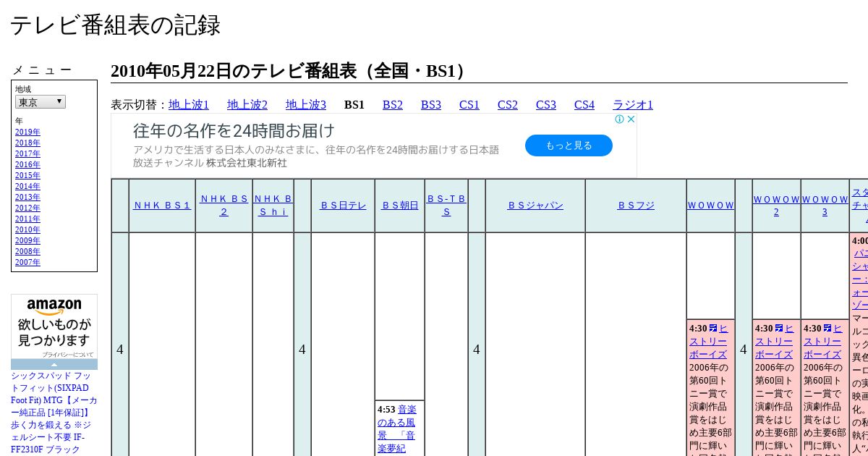Switch to the CS3 listing
The height and width of the screenshot is (456, 868).
(546, 105)
